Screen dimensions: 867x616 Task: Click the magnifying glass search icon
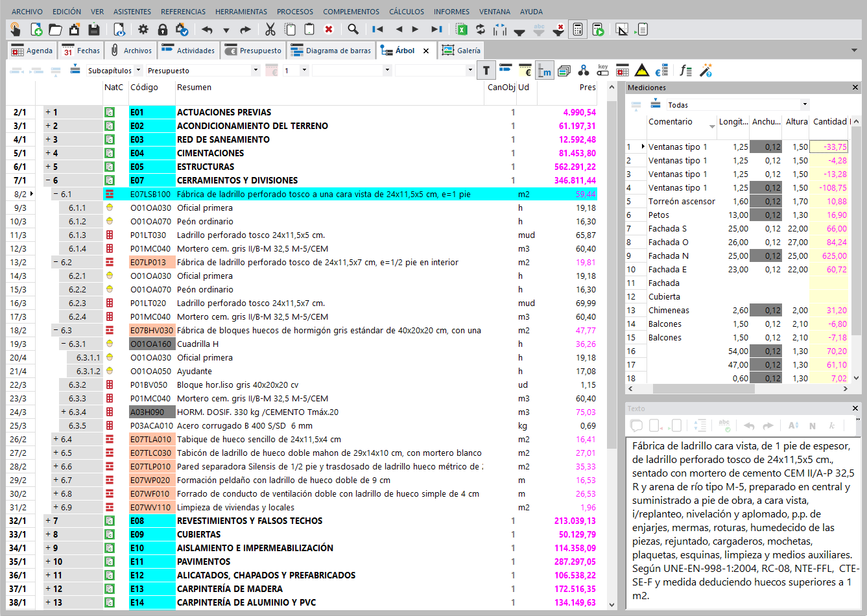353,29
